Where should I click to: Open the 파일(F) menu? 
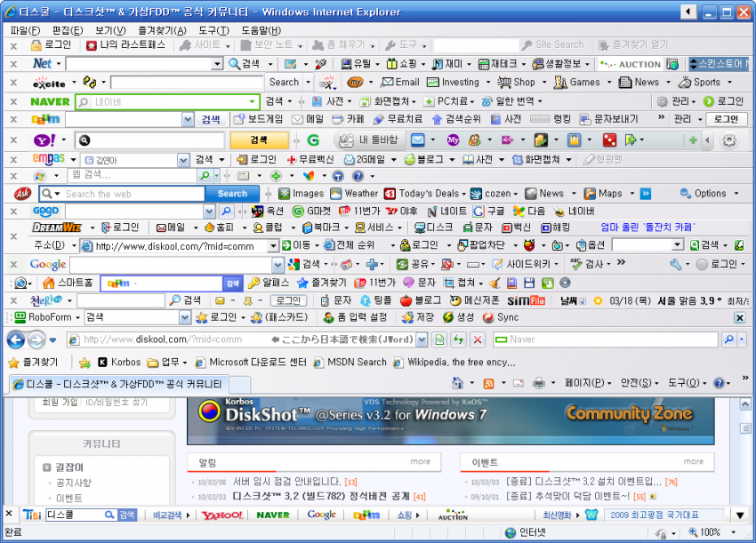coord(25,30)
